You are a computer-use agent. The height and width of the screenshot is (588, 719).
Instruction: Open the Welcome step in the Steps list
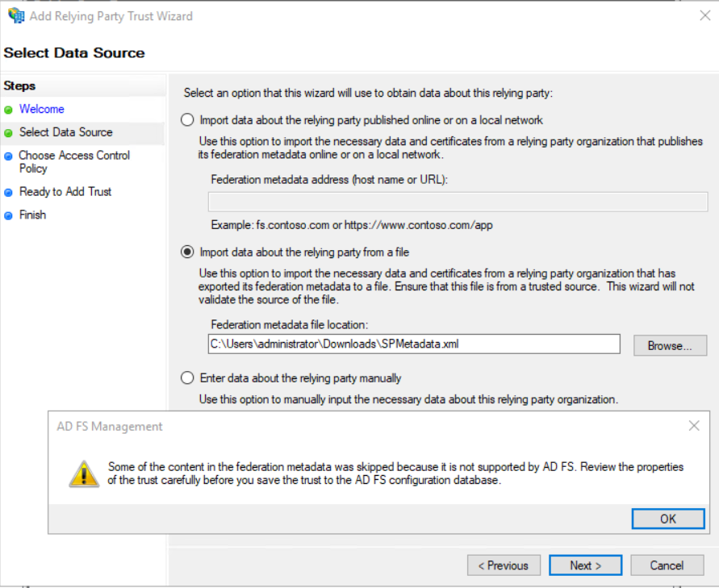[42, 109]
